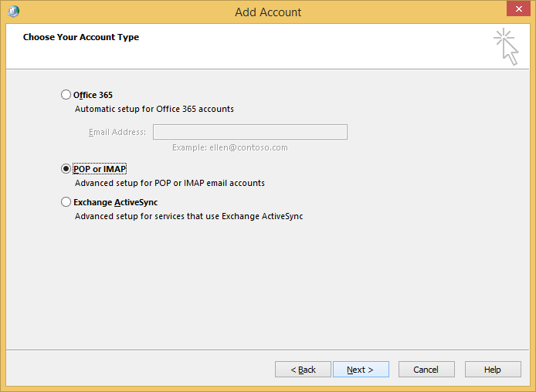Click 'Advanced setup for POP or IMAP' description

(170, 183)
